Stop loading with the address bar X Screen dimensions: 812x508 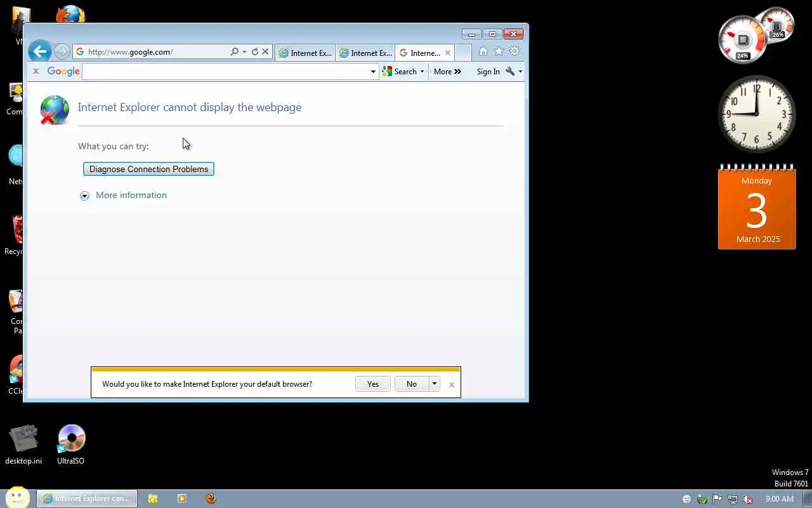click(265, 52)
